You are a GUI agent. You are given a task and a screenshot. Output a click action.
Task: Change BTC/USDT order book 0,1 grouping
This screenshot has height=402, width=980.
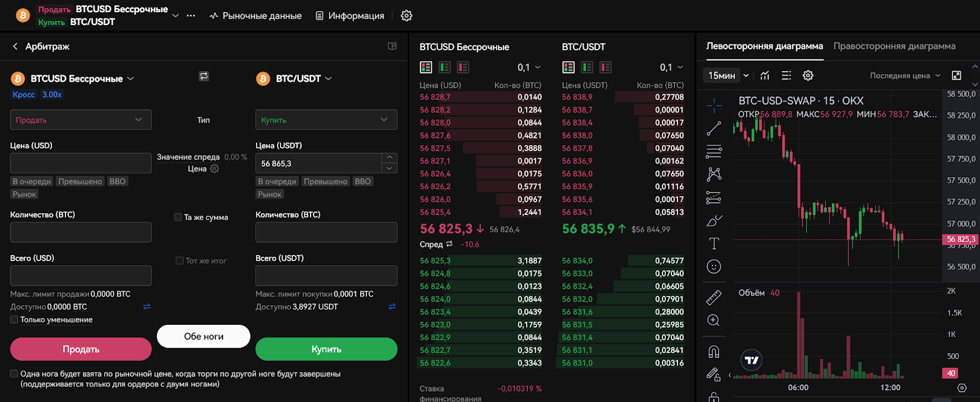coord(671,67)
